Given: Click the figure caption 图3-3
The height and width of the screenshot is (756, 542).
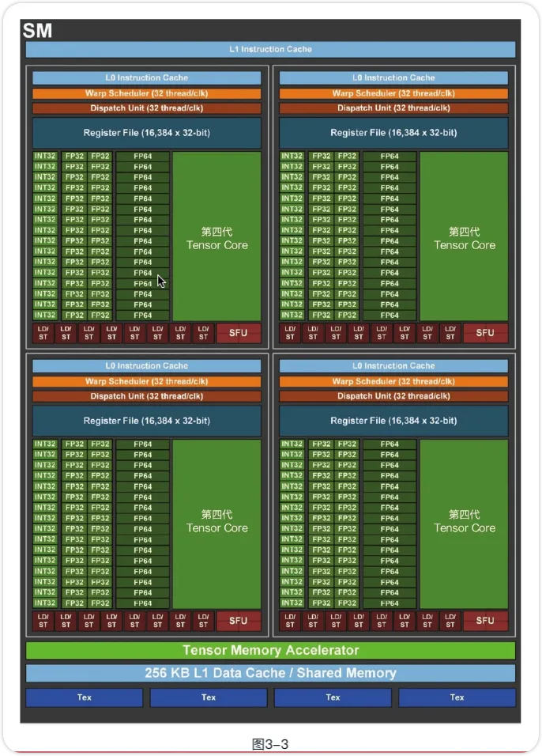Looking at the screenshot, I should (270, 744).
